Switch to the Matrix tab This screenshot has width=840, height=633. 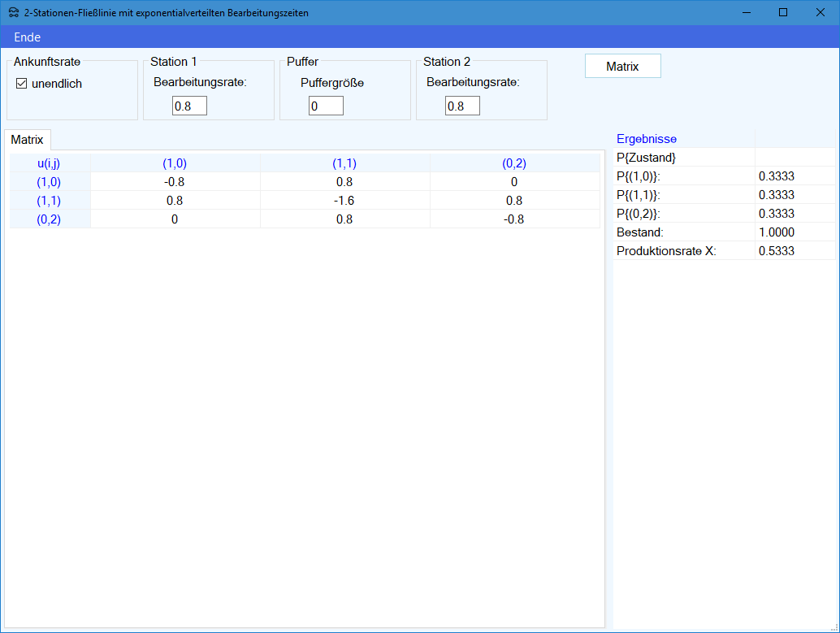pyautogui.click(x=27, y=140)
